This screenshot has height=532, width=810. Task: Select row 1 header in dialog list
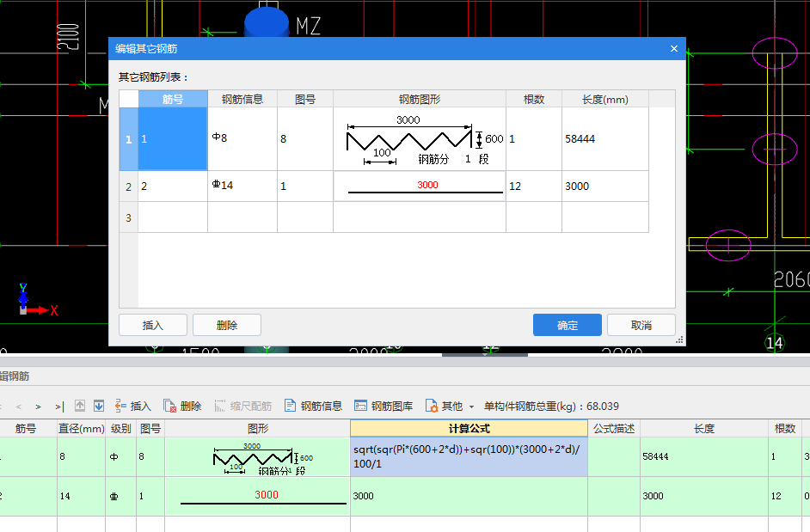(129, 139)
